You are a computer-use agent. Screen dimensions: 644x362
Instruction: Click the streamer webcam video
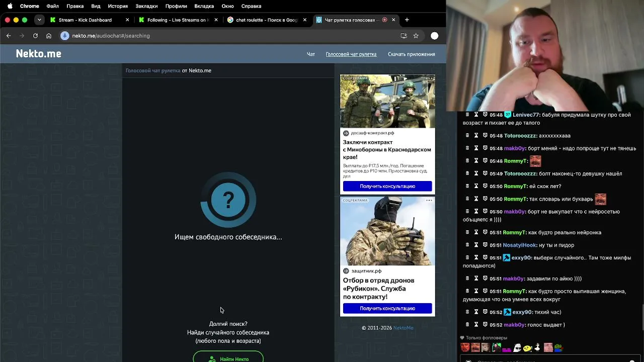[x=545, y=55]
